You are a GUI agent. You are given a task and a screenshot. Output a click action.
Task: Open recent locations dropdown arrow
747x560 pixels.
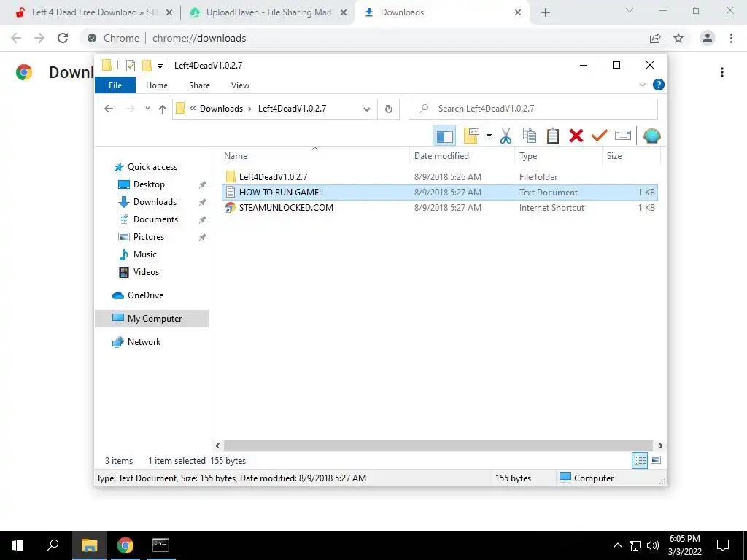coord(147,109)
